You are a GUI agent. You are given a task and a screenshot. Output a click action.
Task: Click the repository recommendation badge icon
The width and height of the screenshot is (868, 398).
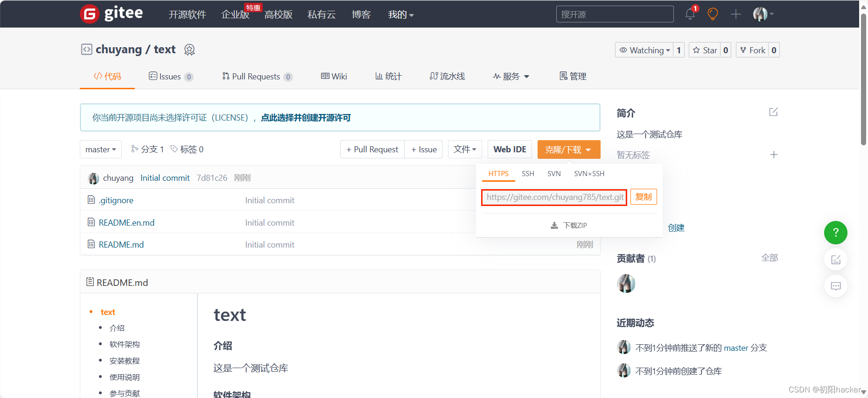tap(189, 50)
